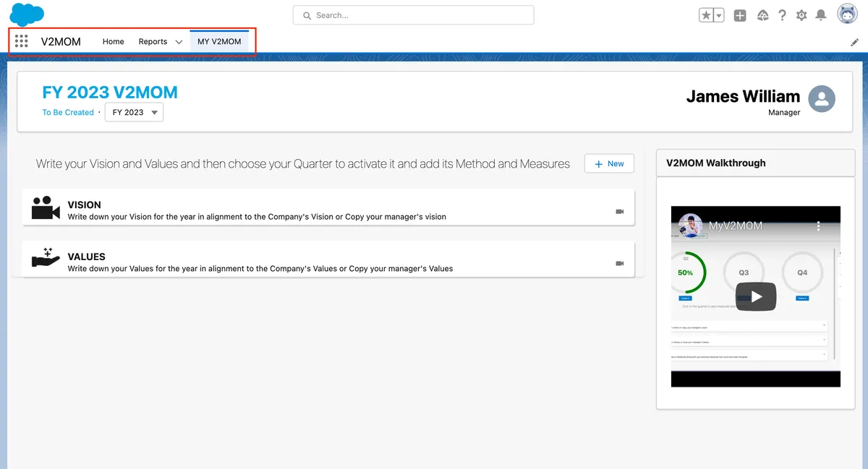Click the Salesforce cloud logo
The height and width of the screenshot is (469, 868).
pos(27,15)
